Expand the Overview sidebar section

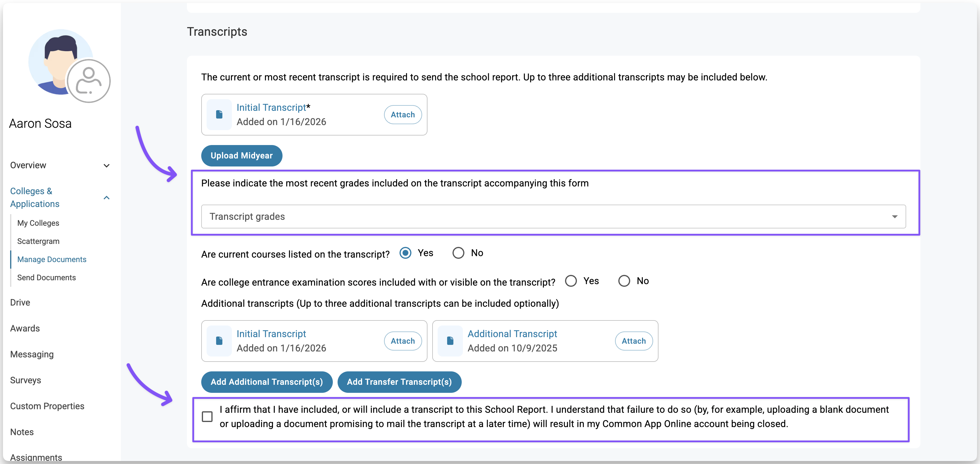tap(107, 166)
